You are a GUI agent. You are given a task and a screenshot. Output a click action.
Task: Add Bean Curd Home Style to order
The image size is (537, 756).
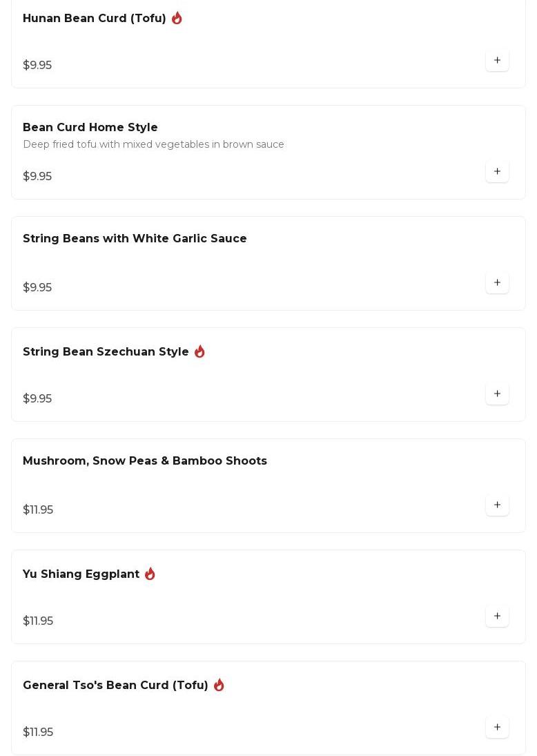(497, 171)
